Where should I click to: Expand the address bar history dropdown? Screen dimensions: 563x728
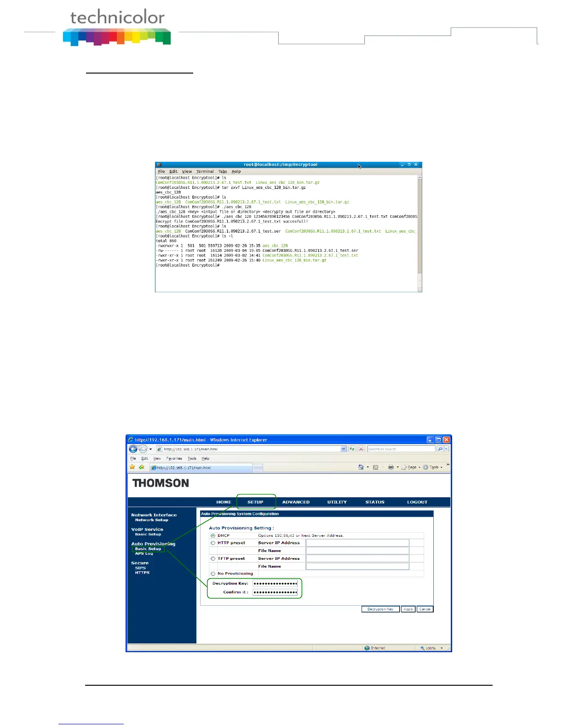(343, 449)
